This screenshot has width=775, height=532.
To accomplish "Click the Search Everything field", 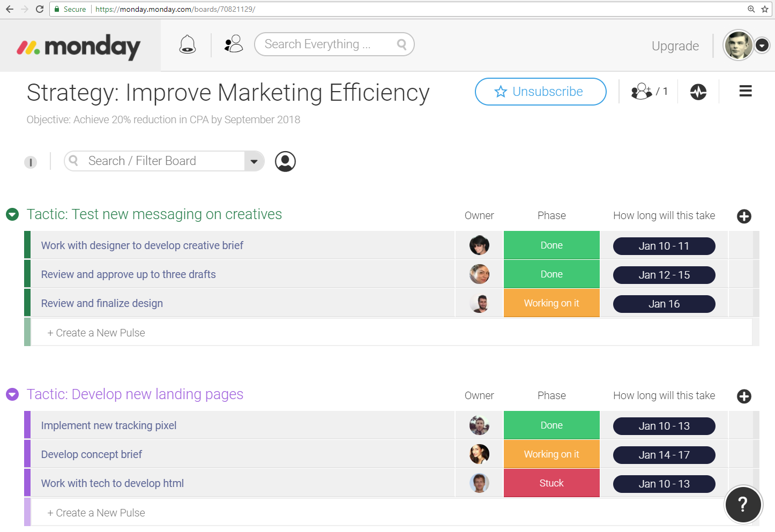I will 327,44.
